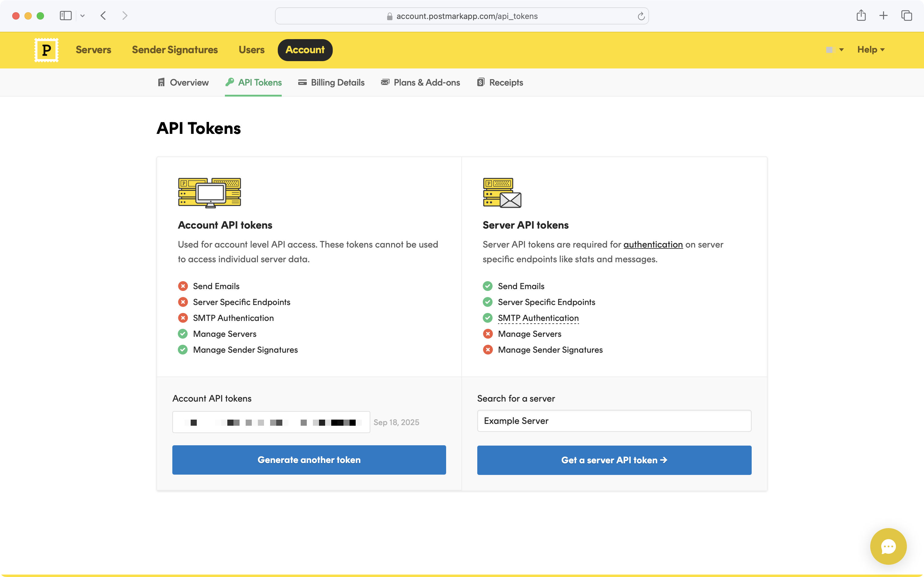
Task: Click the Safari share icon
Action: [861, 16]
